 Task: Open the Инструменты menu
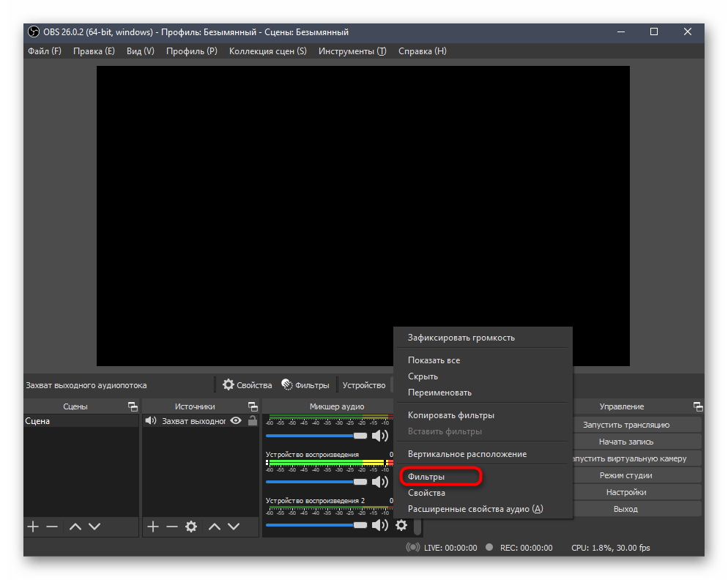coord(352,51)
